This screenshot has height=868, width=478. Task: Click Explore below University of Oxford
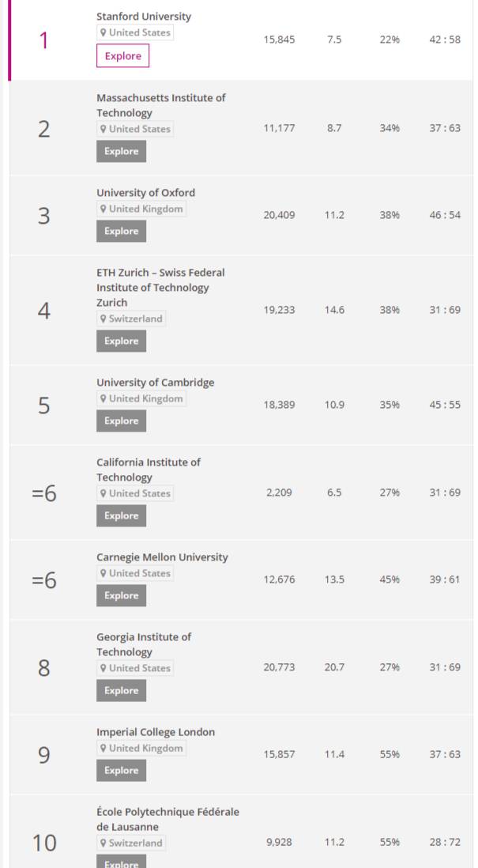(x=121, y=231)
